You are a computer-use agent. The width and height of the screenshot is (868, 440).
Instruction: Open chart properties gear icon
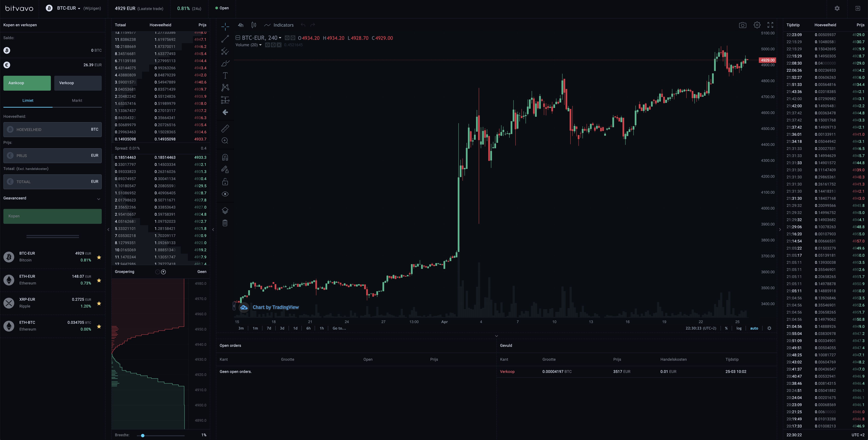(757, 25)
